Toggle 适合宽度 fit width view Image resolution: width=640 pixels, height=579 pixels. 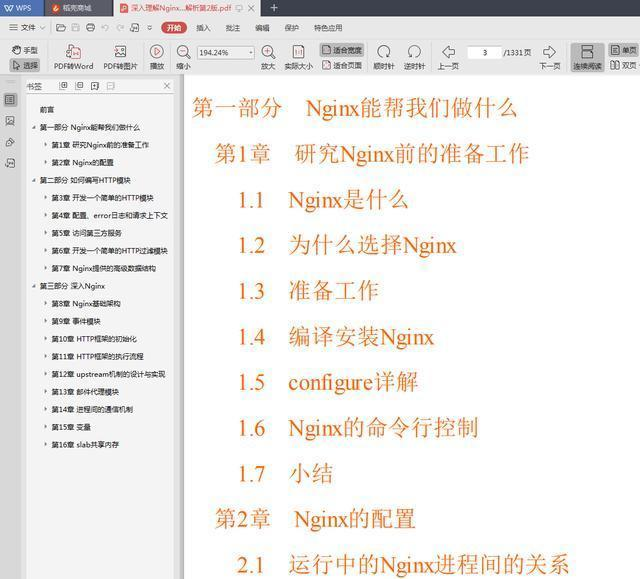coord(342,50)
